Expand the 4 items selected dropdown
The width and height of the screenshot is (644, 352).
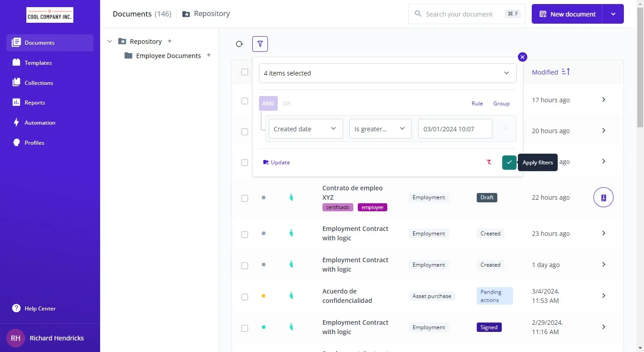click(387, 73)
